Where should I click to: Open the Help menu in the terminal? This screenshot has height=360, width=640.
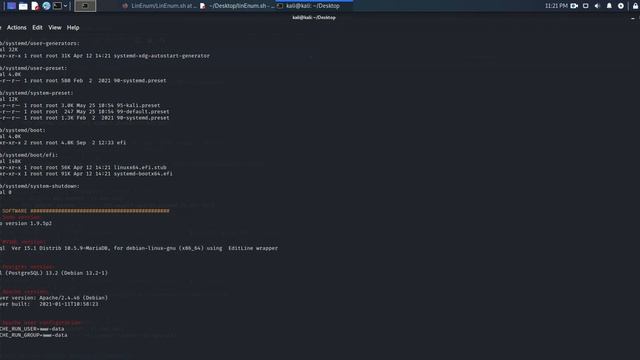pos(73,28)
